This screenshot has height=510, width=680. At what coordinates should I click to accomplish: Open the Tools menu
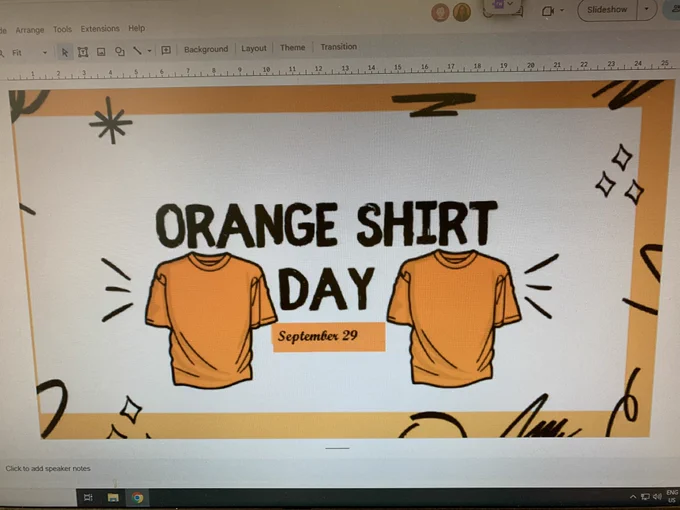click(62, 29)
